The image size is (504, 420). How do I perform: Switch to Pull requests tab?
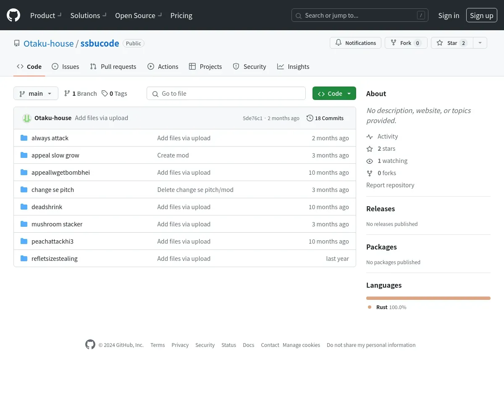pos(113,66)
